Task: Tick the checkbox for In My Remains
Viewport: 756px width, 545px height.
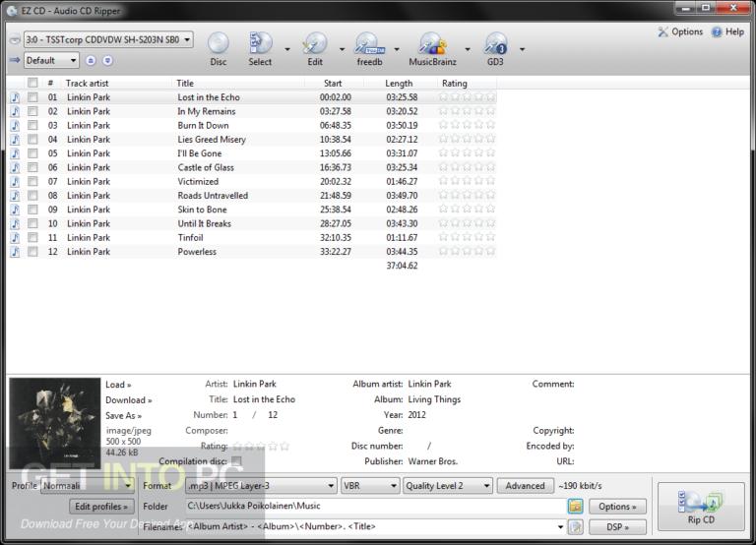Action: [32, 111]
